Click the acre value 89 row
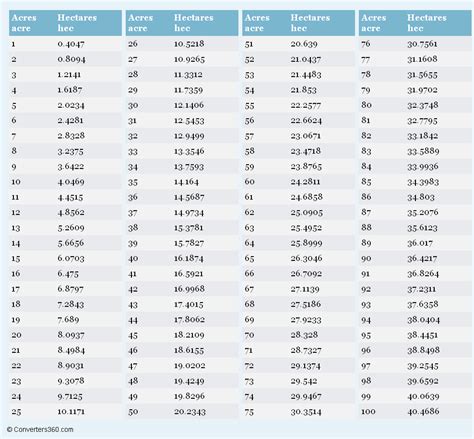474x439 pixels. coord(415,243)
